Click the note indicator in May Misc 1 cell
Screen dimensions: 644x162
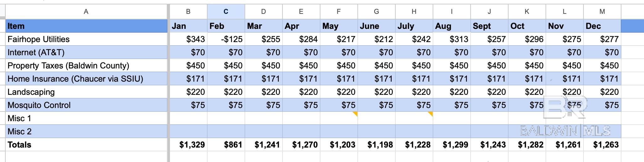(x=355, y=114)
